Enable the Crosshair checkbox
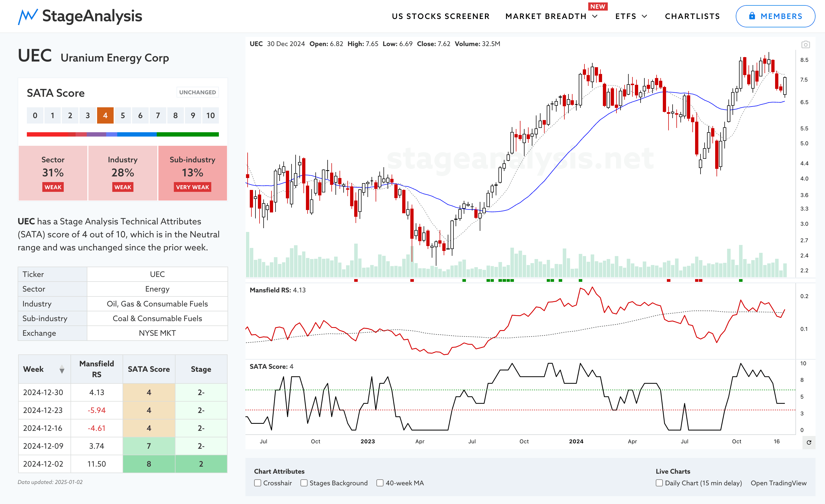 [x=257, y=483]
